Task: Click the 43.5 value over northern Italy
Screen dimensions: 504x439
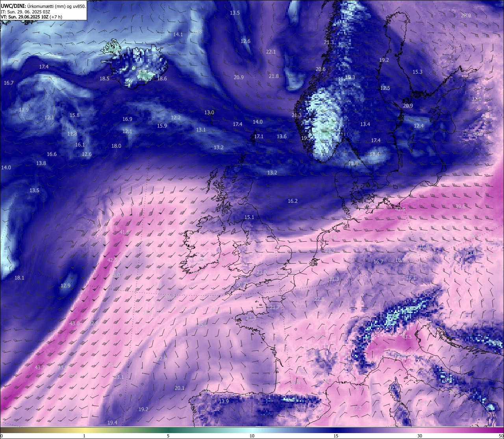Action: (x=407, y=337)
